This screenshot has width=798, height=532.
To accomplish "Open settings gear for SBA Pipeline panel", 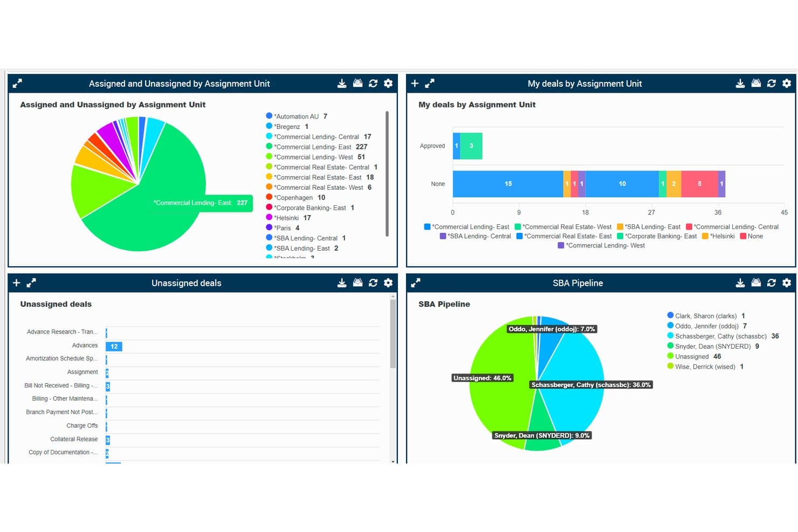I will [x=787, y=283].
